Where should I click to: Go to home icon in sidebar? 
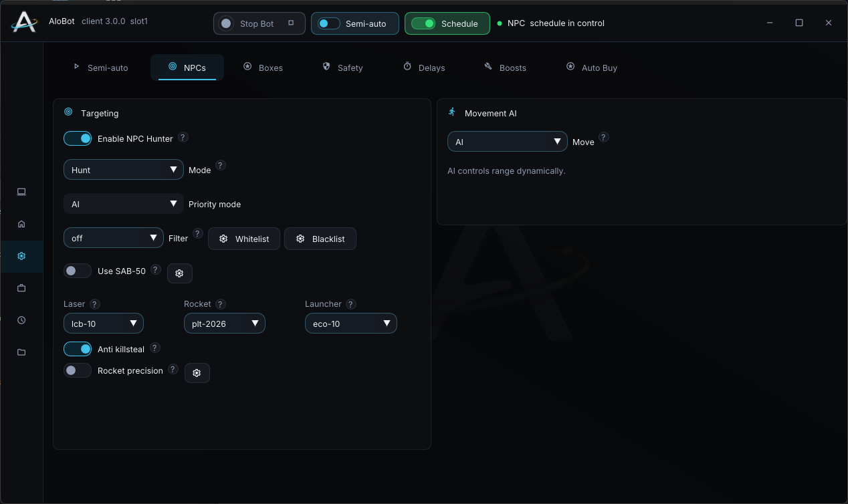click(x=21, y=224)
